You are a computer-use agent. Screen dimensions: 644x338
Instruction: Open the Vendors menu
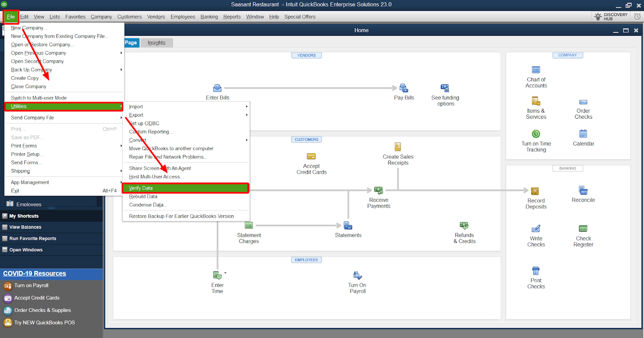tap(156, 16)
